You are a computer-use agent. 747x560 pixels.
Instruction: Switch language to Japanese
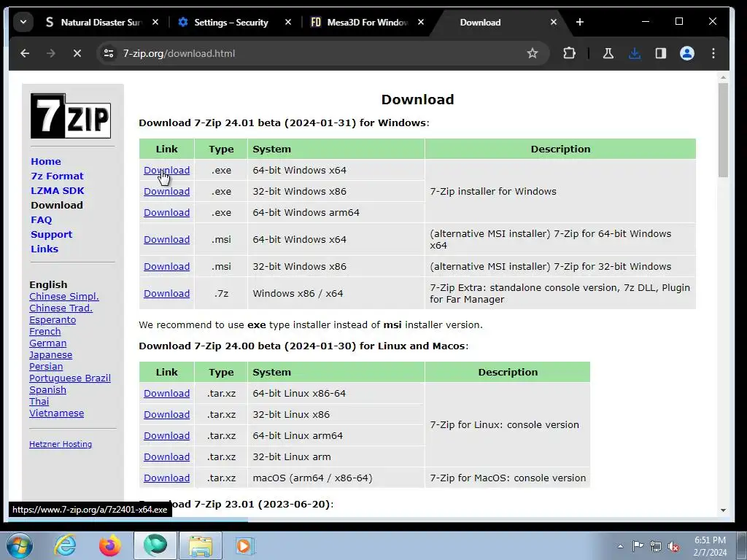[x=50, y=355]
